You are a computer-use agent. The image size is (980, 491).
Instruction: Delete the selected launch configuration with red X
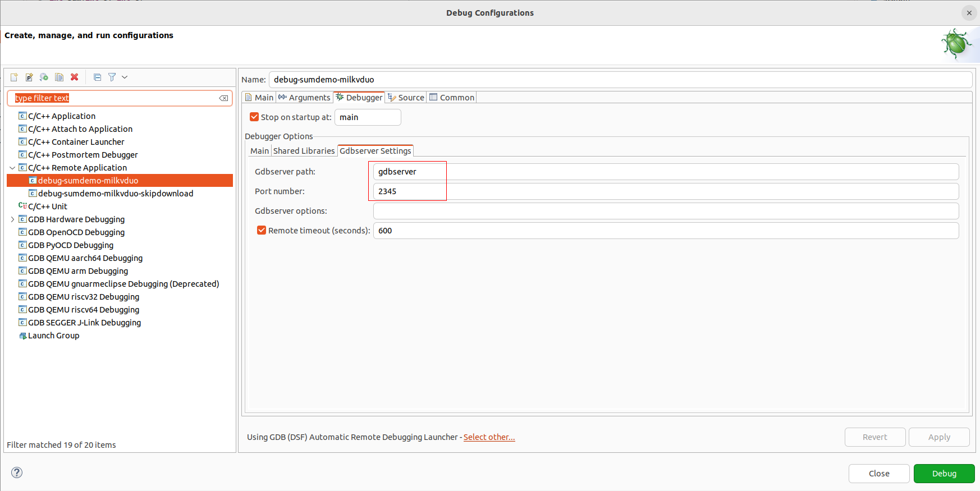(x=74, y=77)
